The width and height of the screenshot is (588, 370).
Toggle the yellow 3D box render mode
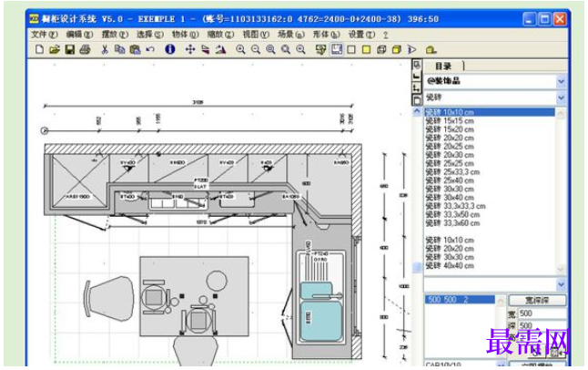click(396, 49)
